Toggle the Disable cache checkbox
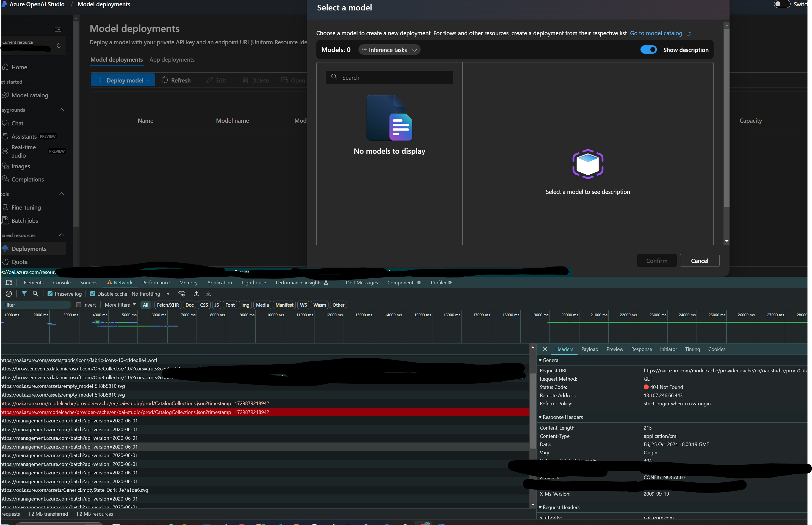Screen dimensions: 812x525 92,294
